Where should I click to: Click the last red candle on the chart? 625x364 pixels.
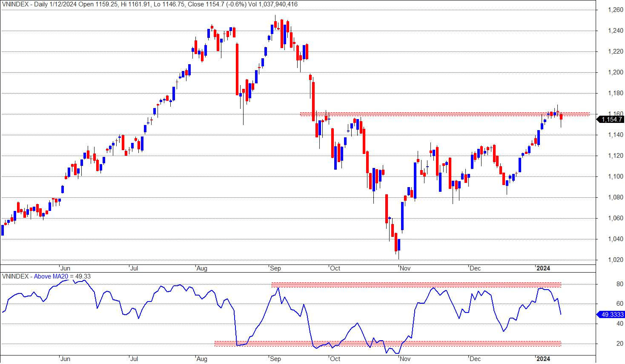coord(561,117)
